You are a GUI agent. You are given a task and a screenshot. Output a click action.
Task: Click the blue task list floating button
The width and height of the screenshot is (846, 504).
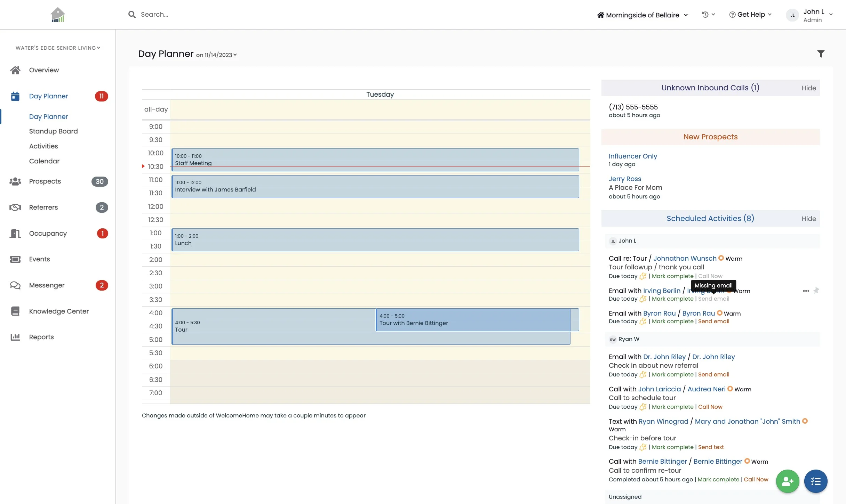coord(815,481)
